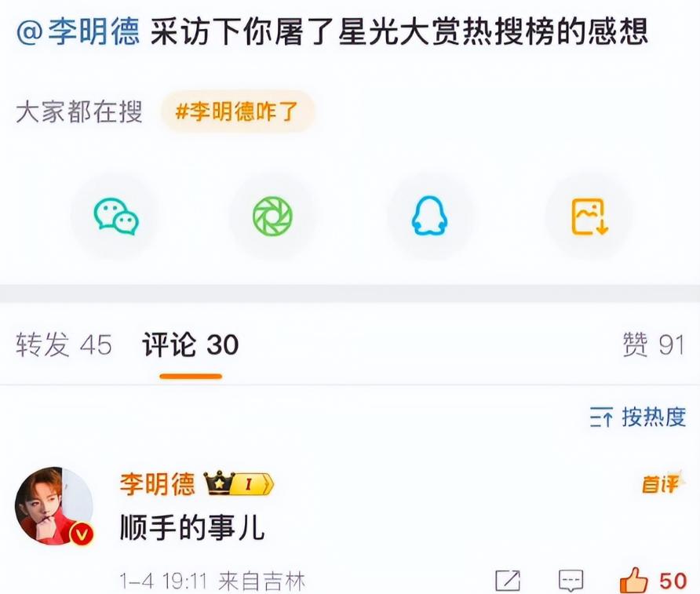Tap the crown membership badge beside 李明德

click(239, 483)
